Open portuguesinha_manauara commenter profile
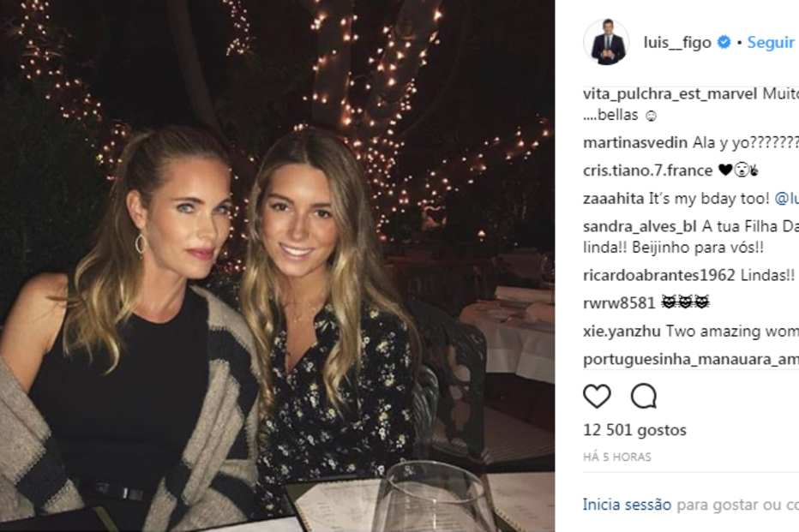The image size is (799, 532). point(691,360)
